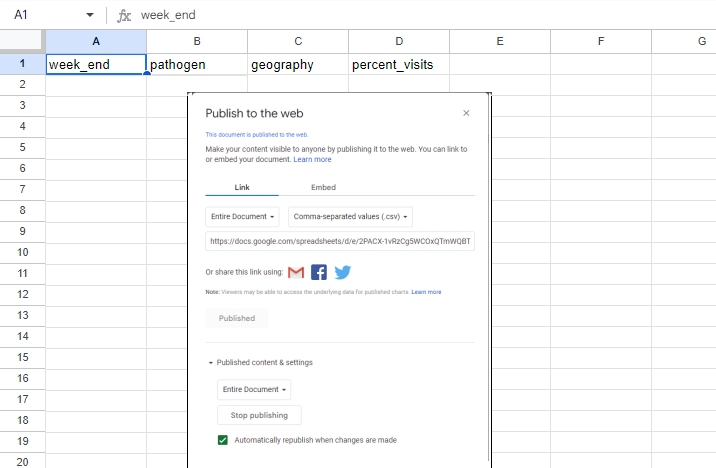This screenshot has height=468, width=716.
Task: Share link via Twitter icon
Action: pos(342,272)
